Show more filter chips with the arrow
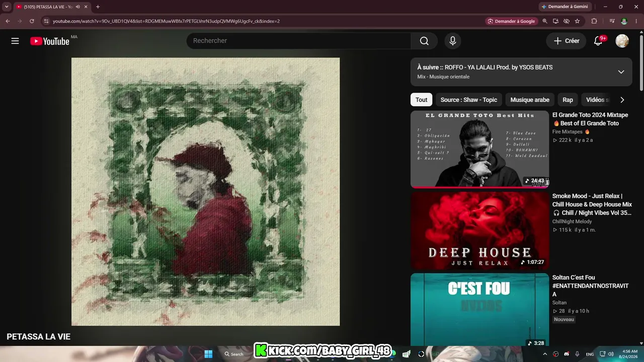Viewport: 644px width, 362px height. tap(622, 100)
